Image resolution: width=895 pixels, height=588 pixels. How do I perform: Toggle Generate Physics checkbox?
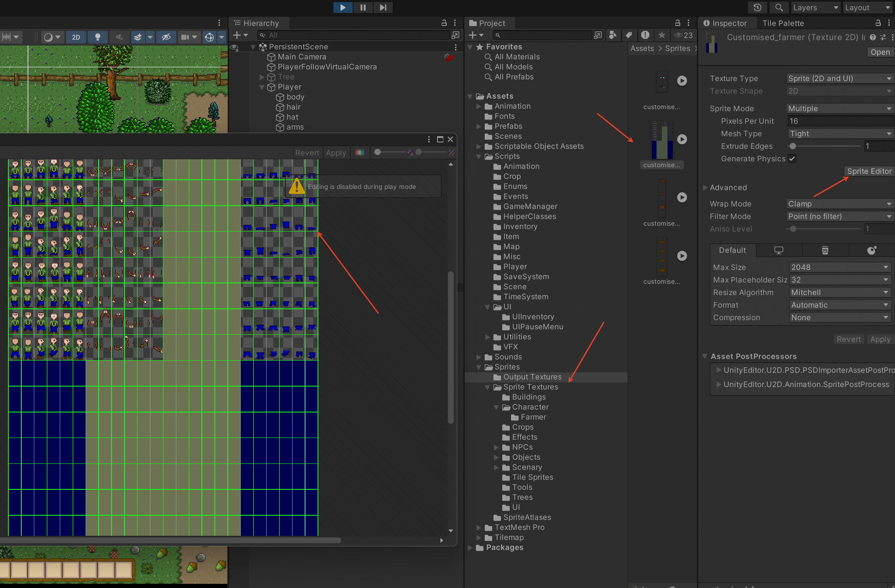[x=792, y=158]
